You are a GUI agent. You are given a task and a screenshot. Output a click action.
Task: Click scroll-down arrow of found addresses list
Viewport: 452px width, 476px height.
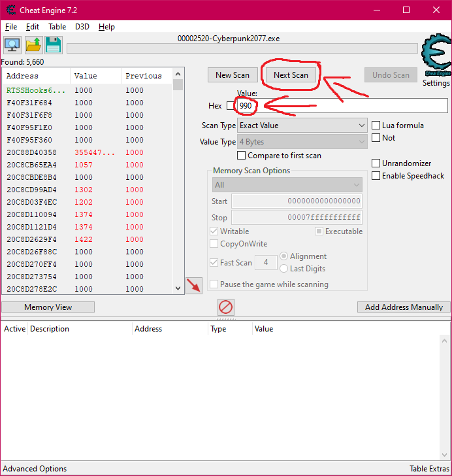pos(178,288)
